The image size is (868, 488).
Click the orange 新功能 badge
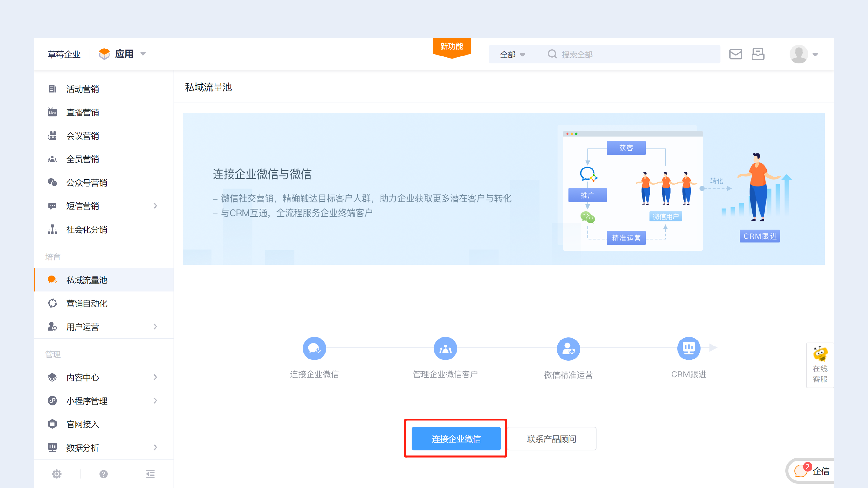pyautogui.click(x=452, y=48)
